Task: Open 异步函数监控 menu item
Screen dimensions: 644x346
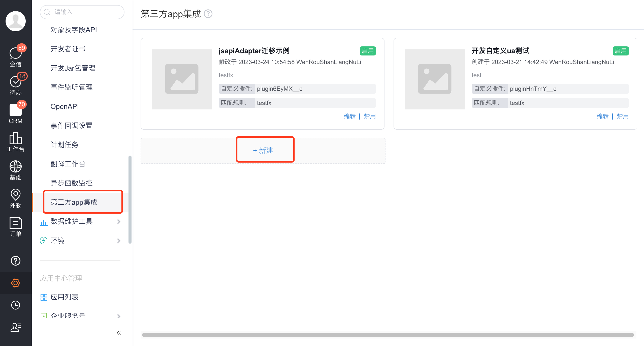Action: point(72,183)
